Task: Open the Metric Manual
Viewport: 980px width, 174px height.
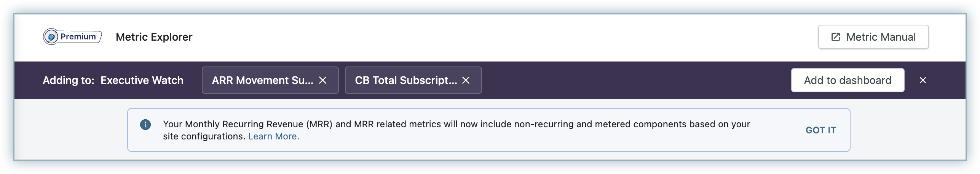Action: tap(873, 37)
